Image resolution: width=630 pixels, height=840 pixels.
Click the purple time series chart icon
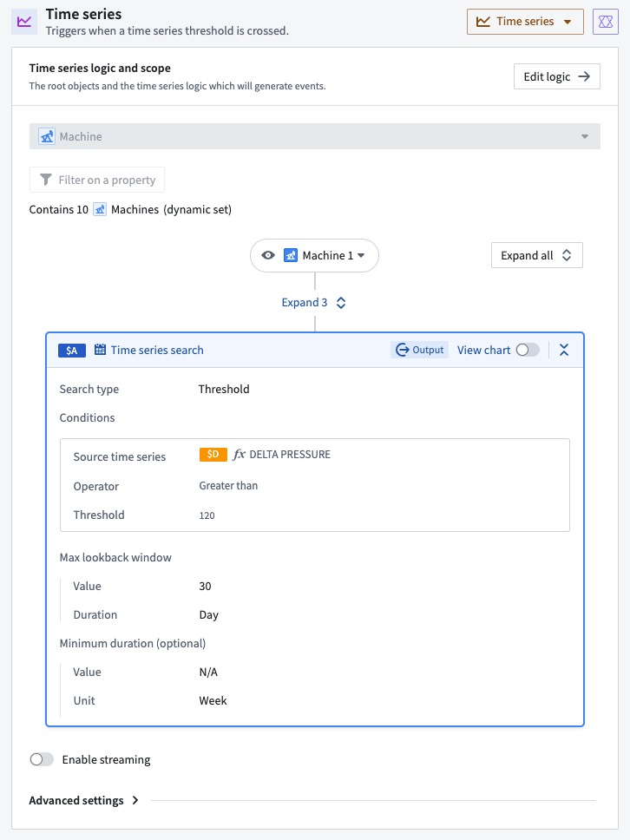pos(24,22)
